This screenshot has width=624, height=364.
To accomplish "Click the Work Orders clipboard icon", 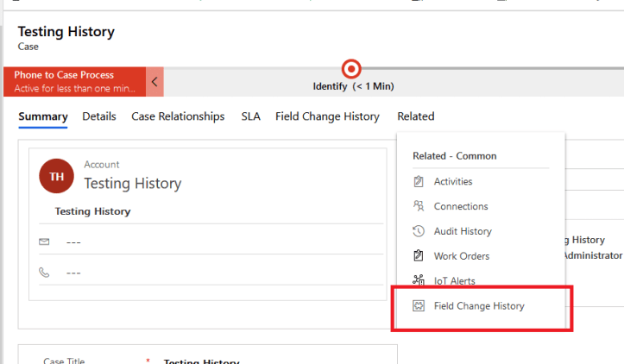I will click(x=419, y=256).
